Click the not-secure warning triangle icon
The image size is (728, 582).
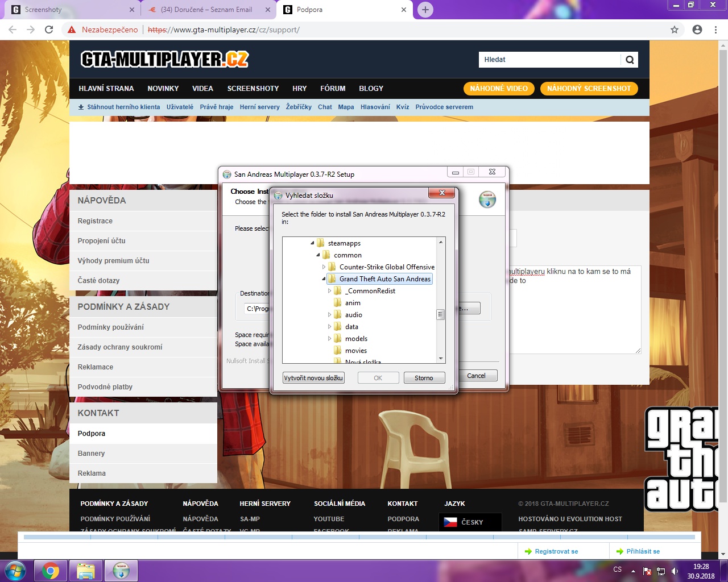pyautogui.click(x=72, y=30)
